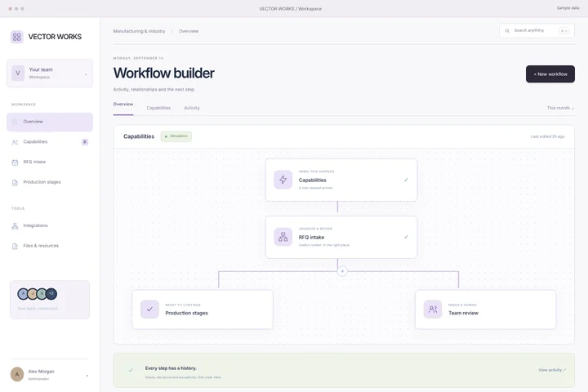This screenshot has height=392, width=588.
Task: Click the green check icon in history banner
Action: [131, 370]
